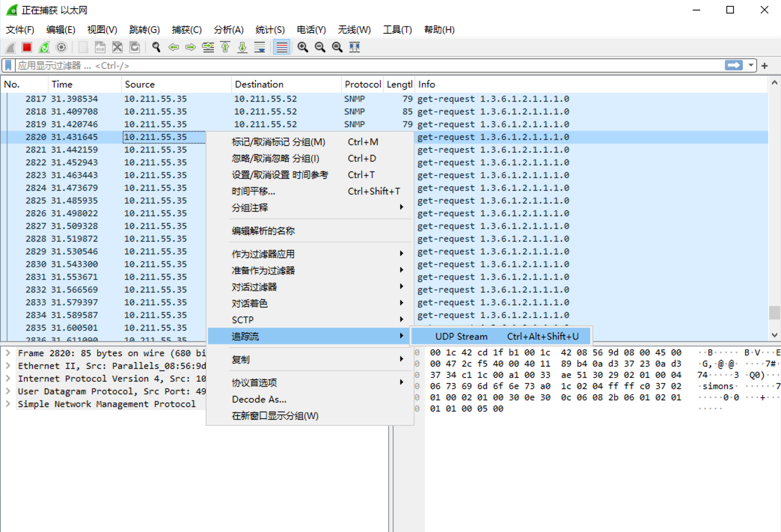Open the display filter history dropdown arrow
Screen dimensions: 781x532
tap(751, 65)
